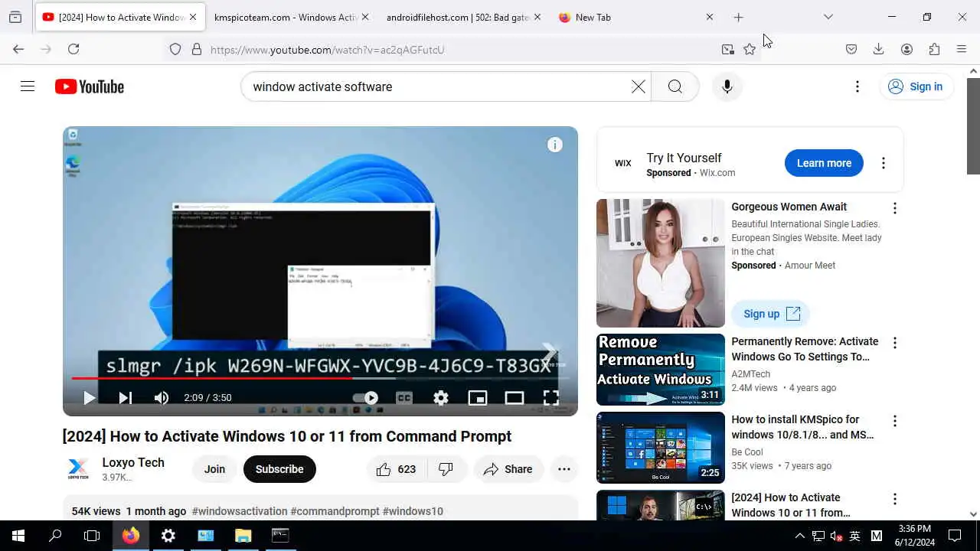Start voice search with the microphone
980x551 pixels.
click(x=727, y=86)
